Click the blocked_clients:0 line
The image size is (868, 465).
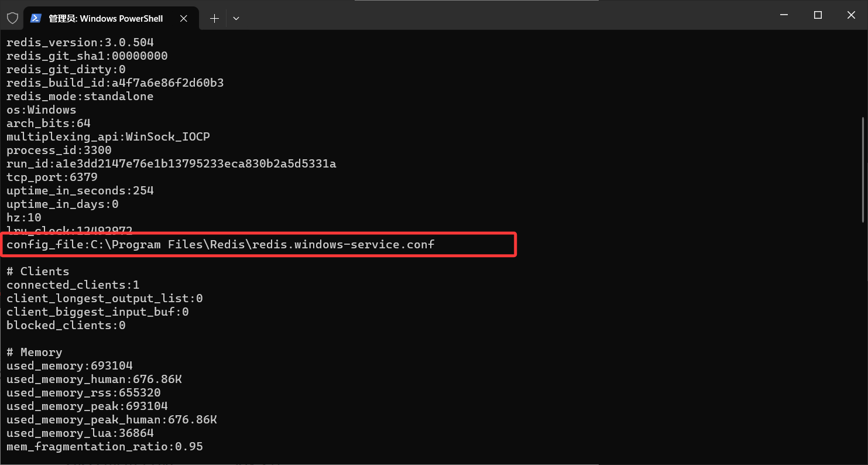pos(66,325)
